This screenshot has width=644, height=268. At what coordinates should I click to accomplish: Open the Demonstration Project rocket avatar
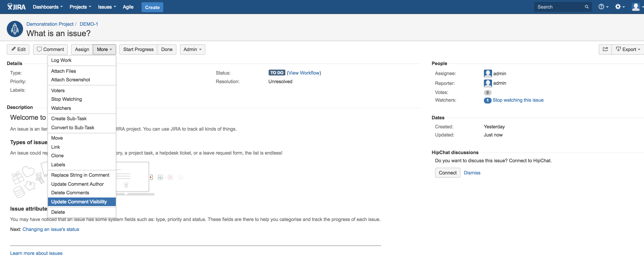[x=15, y=29]
